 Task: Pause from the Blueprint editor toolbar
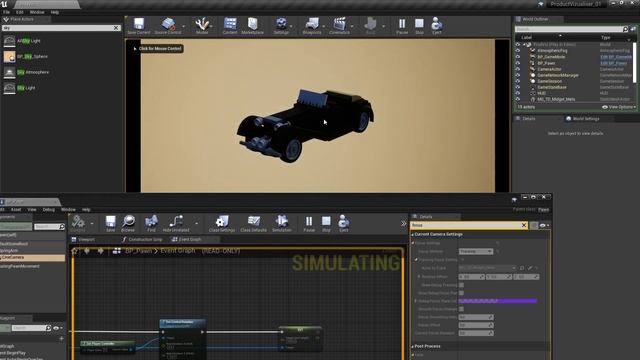309,223
